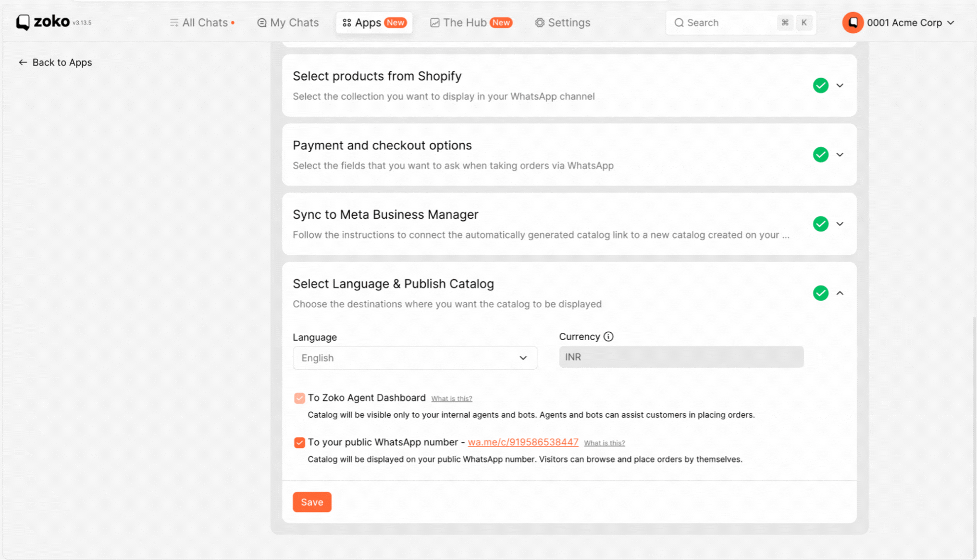This screenshot has height=560, width=977.
Task: Click 'Select Language & Publish Catalog' heading
Action: (393, 284)
